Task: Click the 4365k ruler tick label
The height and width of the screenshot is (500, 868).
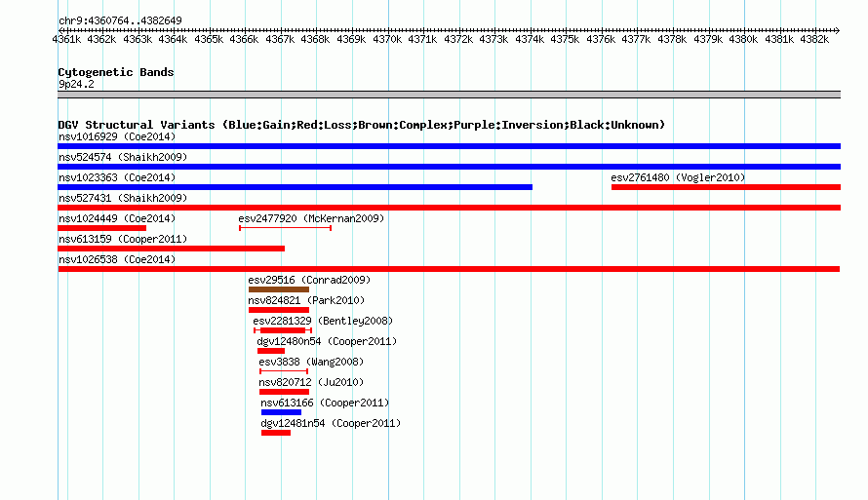Action: tap(209, 39)
